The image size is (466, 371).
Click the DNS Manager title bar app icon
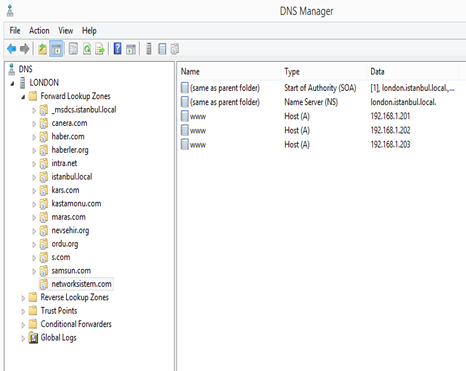pyautogui.click(x=10, y=11)
